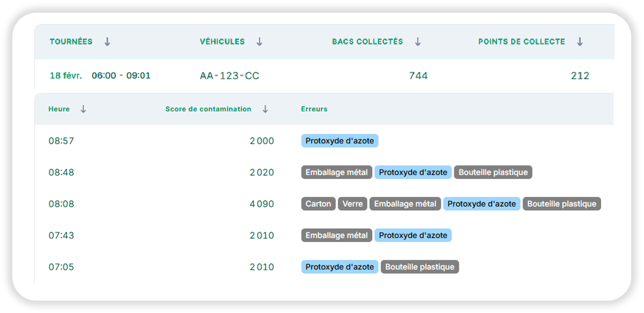Click Protoxyde d'azote tag in 07:43 row
644x313 pixels.
coord(413,236)
